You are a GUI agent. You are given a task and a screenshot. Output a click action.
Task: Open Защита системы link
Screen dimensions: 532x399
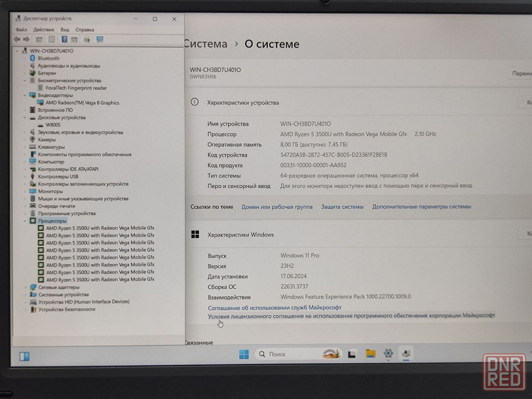342,206
